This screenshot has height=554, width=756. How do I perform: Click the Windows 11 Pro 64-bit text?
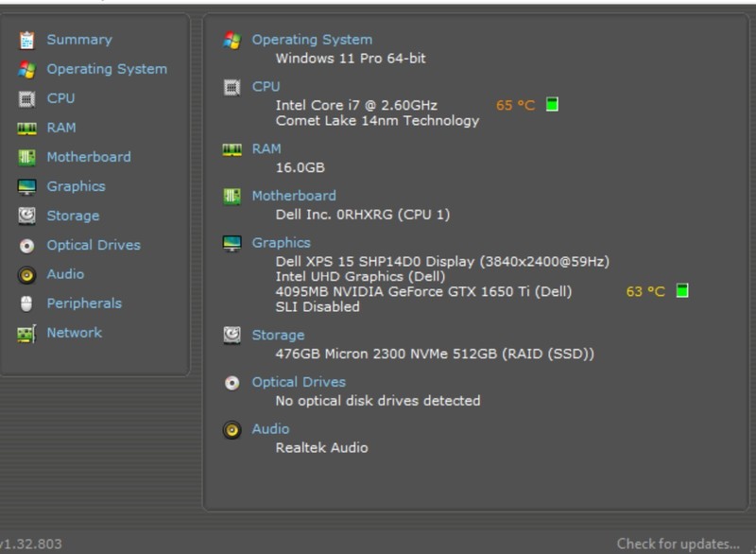click(351, 59)
